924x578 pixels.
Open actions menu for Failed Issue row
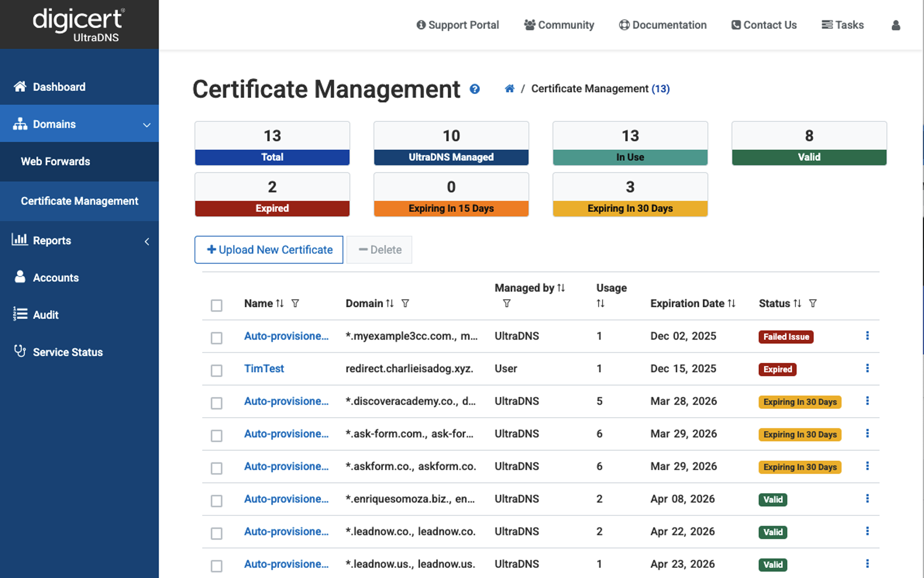pos(867,336)
